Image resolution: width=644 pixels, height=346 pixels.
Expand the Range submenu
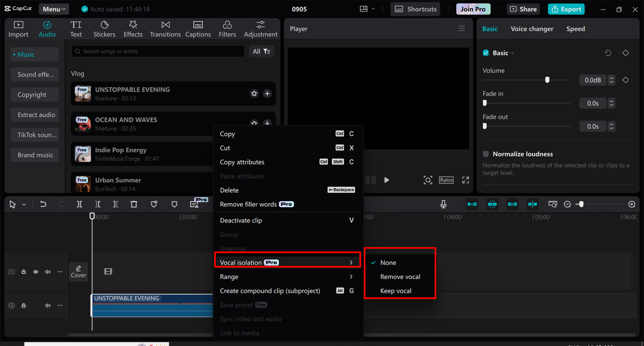(x=287, y=277)
